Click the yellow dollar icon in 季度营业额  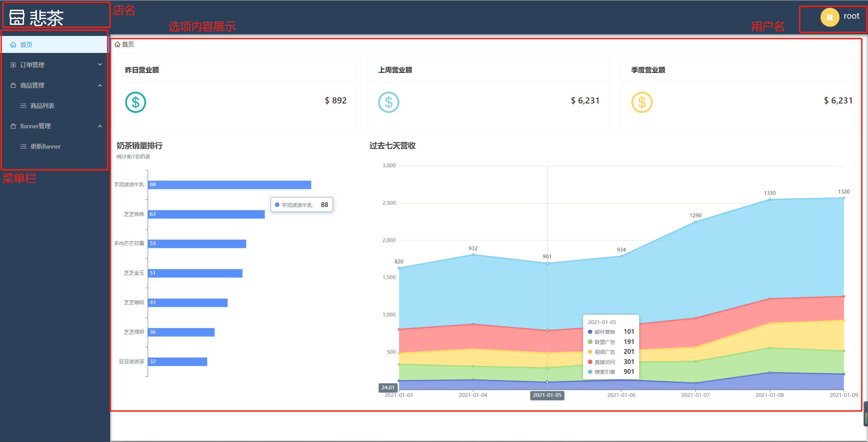(x=642, y=102)
